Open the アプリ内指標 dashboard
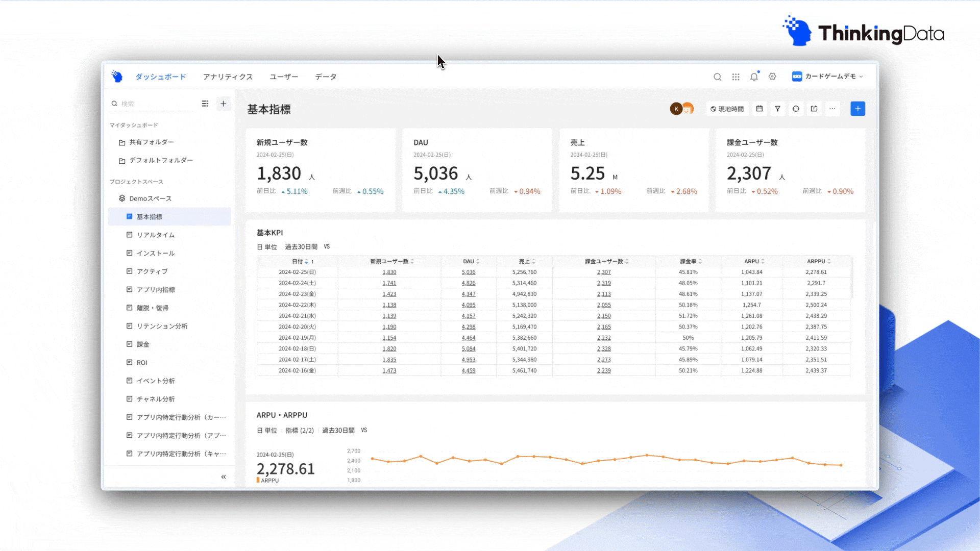This screenshot has height=551, width=980. (169, 290)
